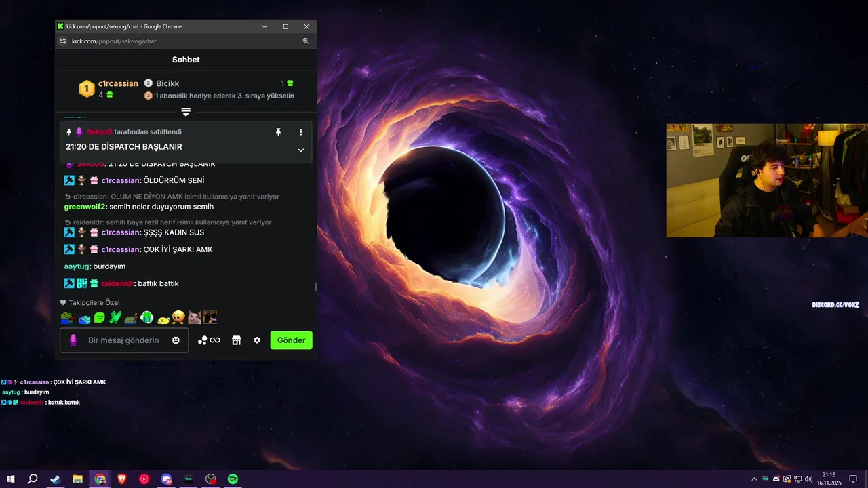Click the microphone icon in message box
868x488 pixels.
point(73,340)
